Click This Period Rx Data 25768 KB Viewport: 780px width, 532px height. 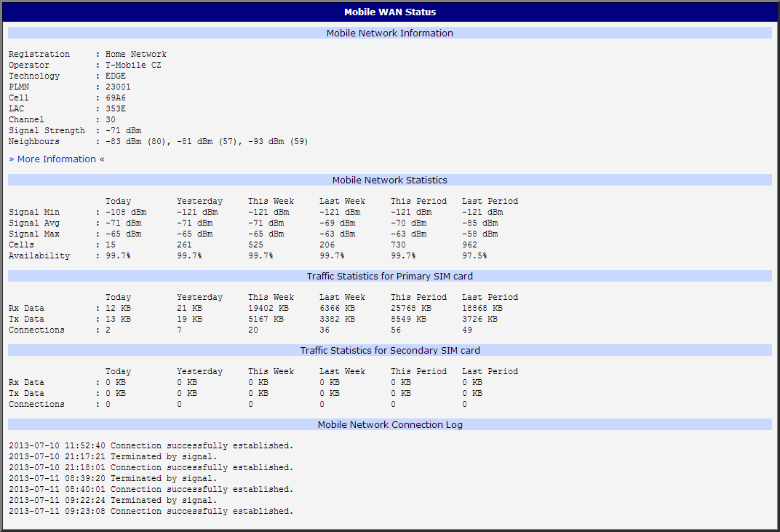pyautogui.click(x=411, y=309)
